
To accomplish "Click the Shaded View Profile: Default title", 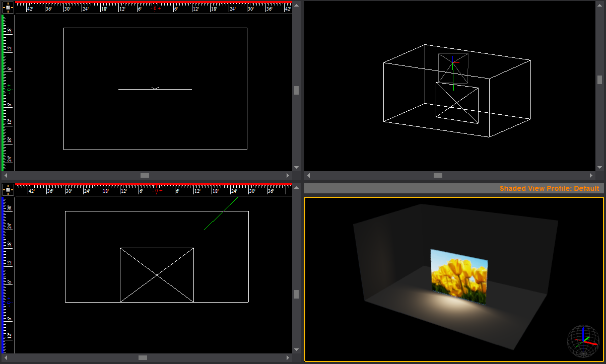I will (550, 188).
